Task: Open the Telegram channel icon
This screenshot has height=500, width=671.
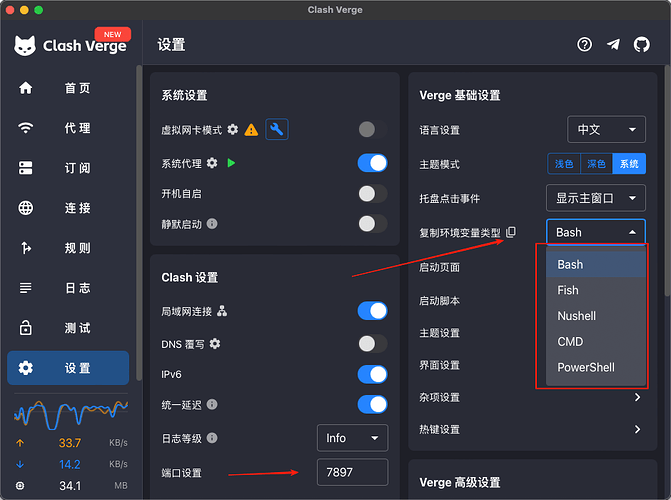Action: click(x=613, y=45)
